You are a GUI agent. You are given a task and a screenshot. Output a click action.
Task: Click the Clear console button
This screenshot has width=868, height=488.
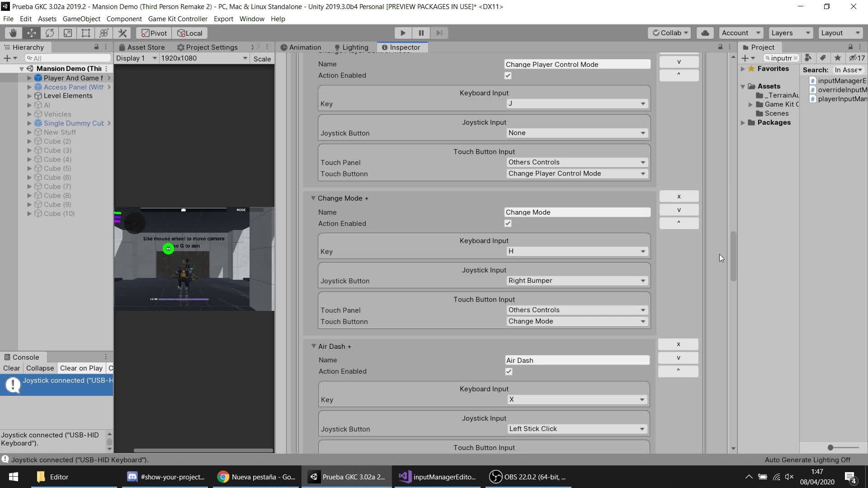pos(11,368)
